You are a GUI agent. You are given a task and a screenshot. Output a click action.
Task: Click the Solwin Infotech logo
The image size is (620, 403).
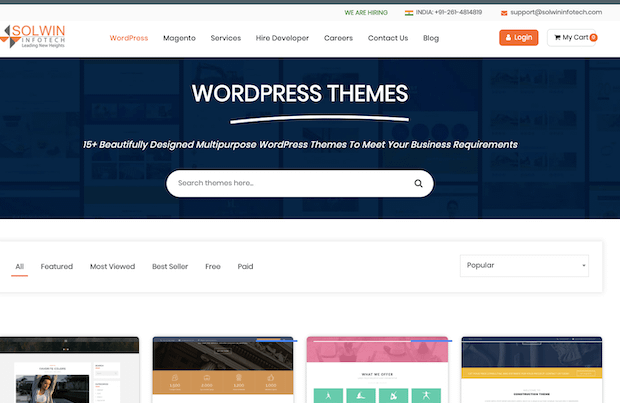click(x=32, y=36)
